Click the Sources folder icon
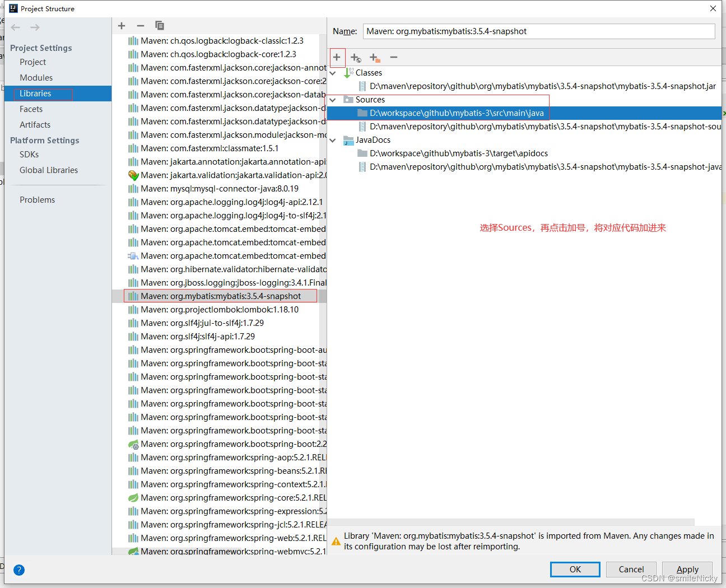726x588 pixels. pyautogui.click(x=348, y=100)
